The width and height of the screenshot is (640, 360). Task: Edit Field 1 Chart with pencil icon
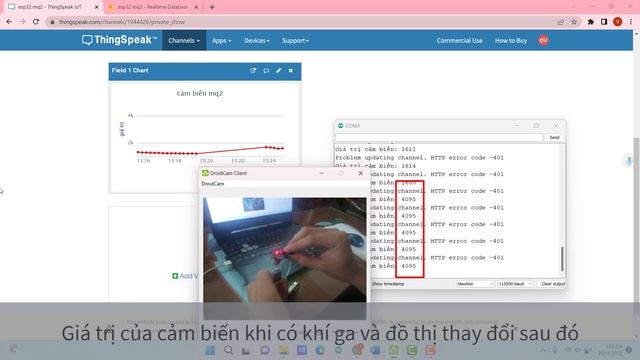tap(278, 71)
